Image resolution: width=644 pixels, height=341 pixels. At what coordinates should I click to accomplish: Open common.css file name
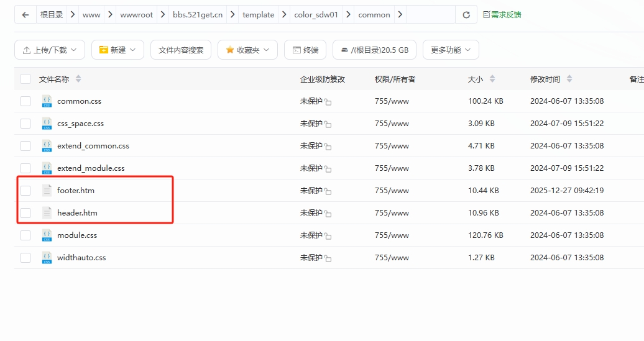click(x=80, y=101)
